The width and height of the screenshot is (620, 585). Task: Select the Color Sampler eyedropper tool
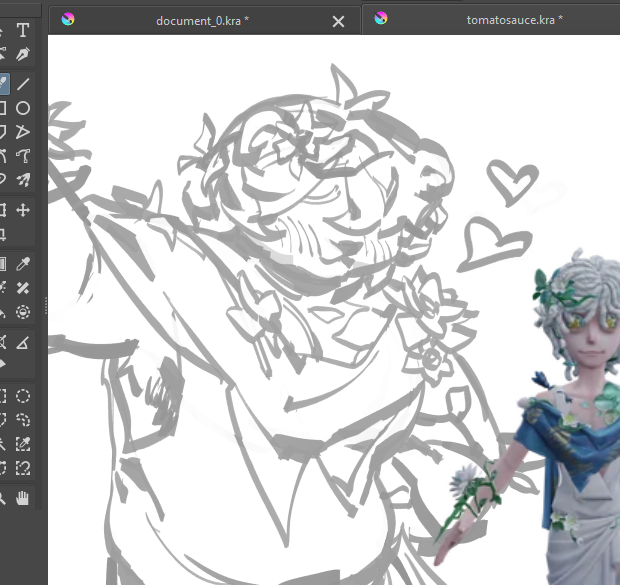[x=23, y=264]
